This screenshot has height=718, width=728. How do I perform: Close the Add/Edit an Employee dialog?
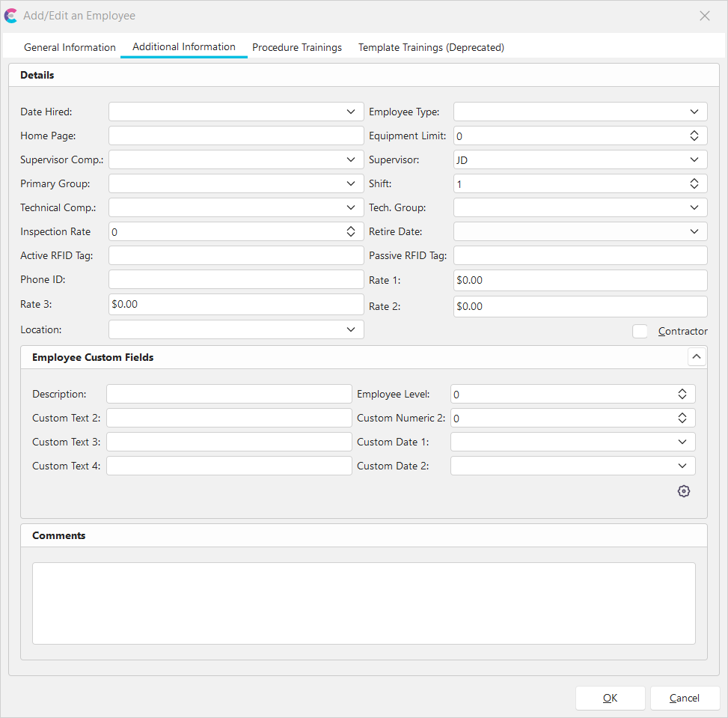704,16
